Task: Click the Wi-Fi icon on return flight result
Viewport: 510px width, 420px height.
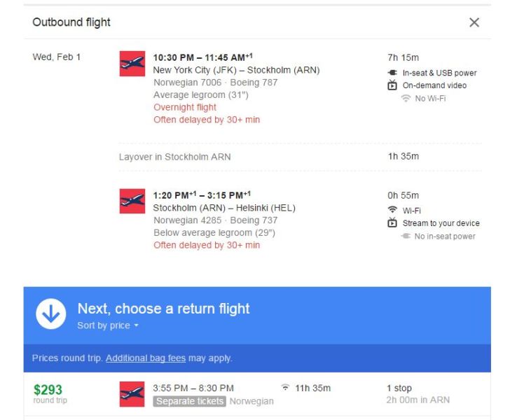Action: click(x=285, y=388)
